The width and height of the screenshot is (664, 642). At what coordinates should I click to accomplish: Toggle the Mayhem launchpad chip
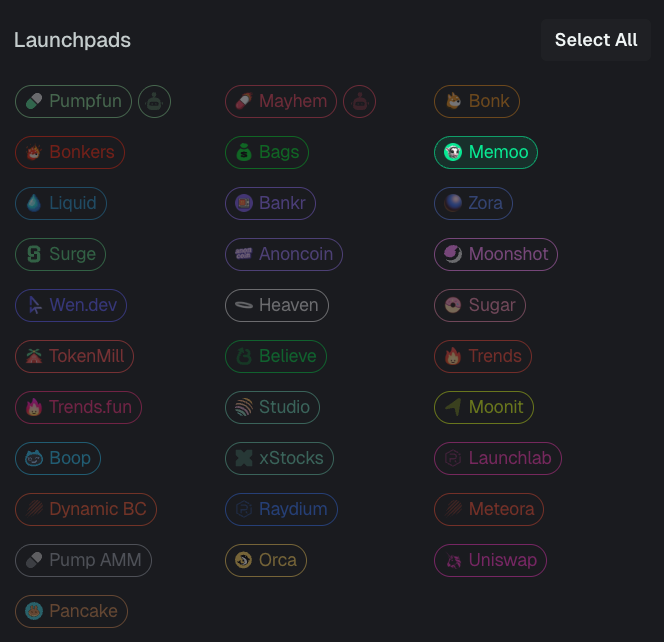tap(281, 101)
